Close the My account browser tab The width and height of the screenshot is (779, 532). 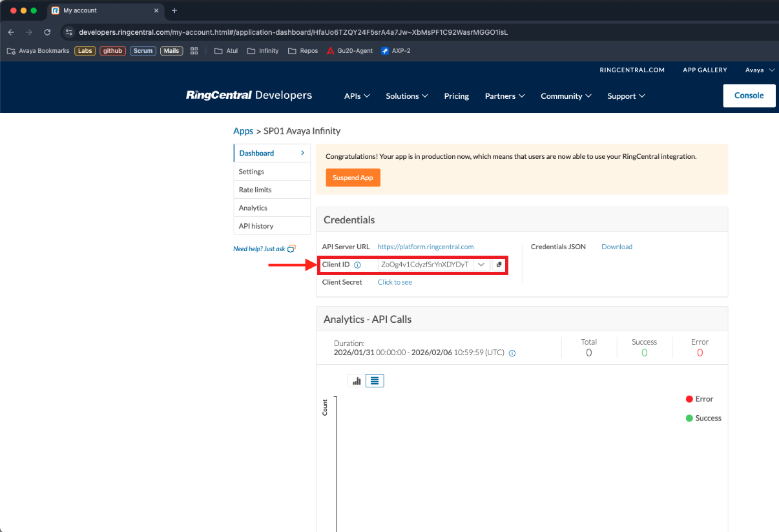coord(155,10)
